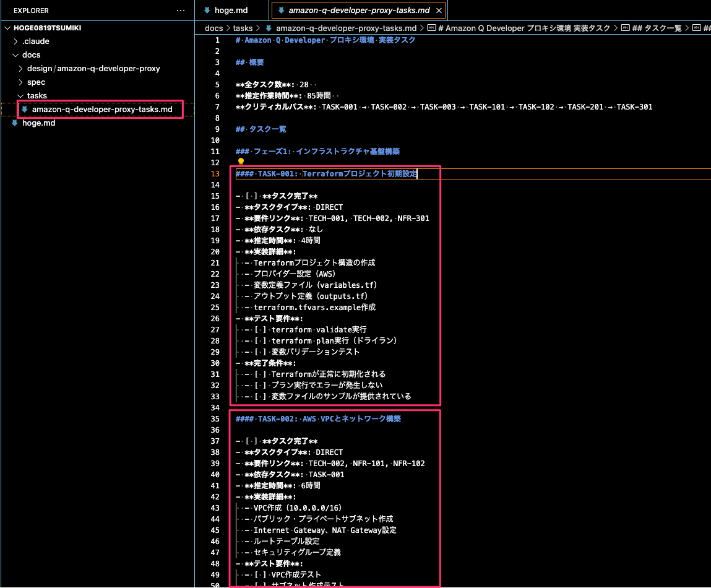
Task: Click checkbox for 'Terraformが正常に初期化される'
Action: (261, 374)
